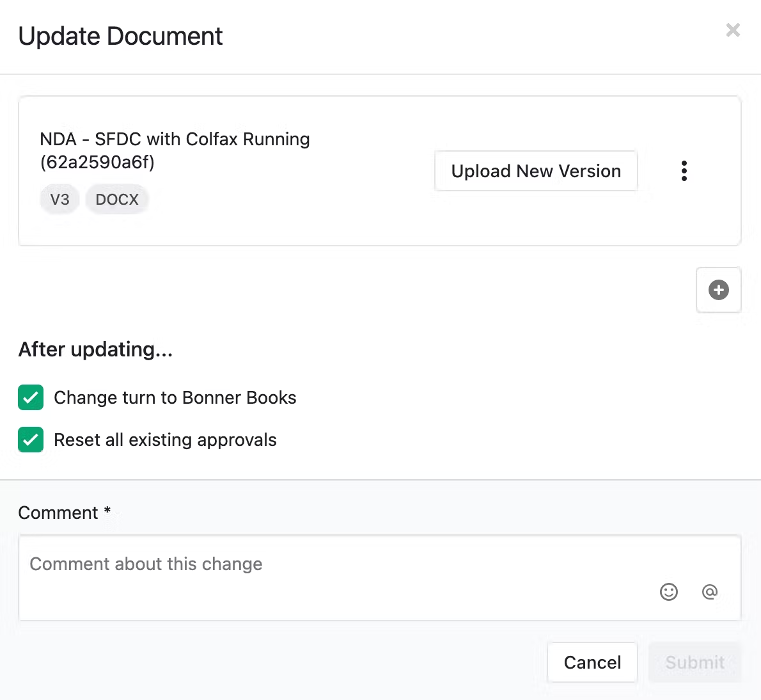Open the emoji picker in the comment box
Screen dimensions: 761x700
click(668, 592)
